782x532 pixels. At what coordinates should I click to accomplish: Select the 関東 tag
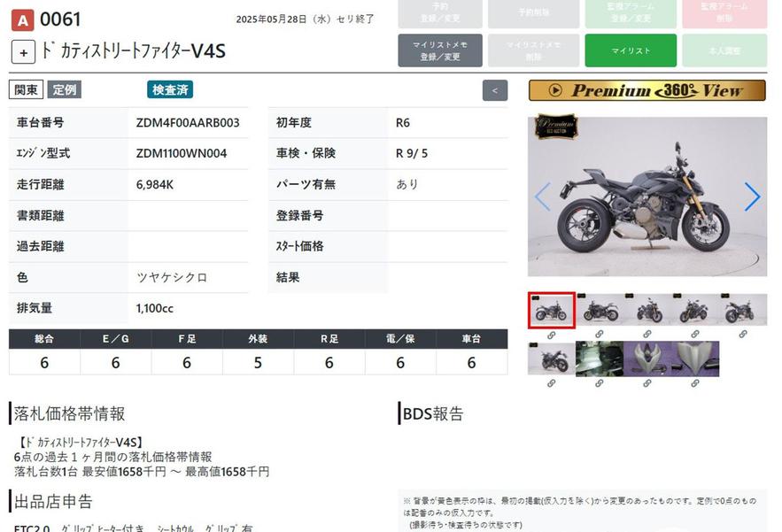(x=26, y=89)
